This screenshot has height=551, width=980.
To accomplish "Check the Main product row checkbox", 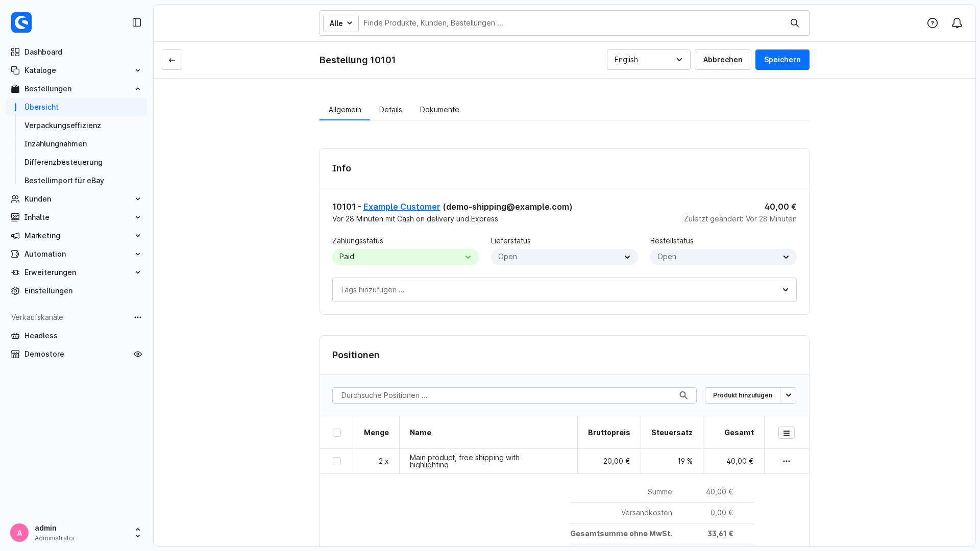I will (x=337, y=461).
